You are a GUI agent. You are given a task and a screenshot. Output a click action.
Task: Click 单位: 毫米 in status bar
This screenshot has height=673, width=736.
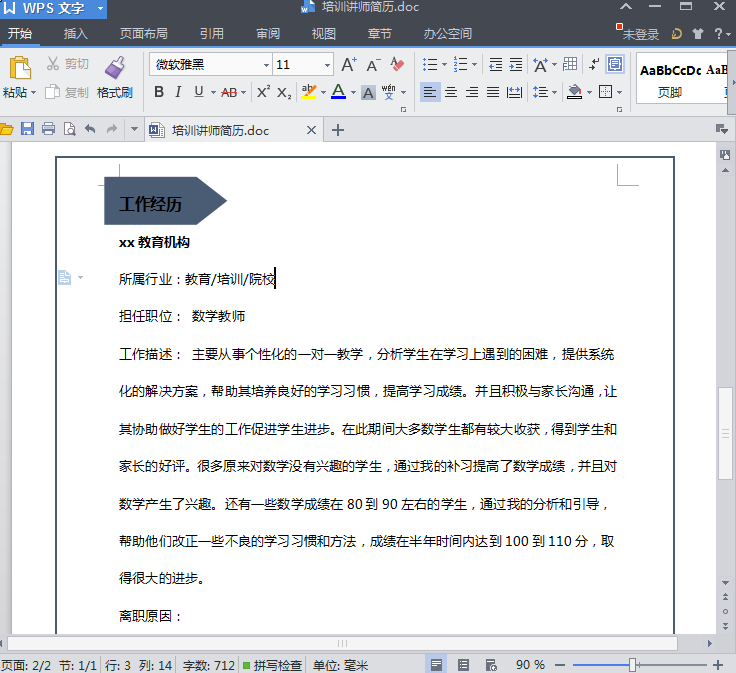[341, 665]
